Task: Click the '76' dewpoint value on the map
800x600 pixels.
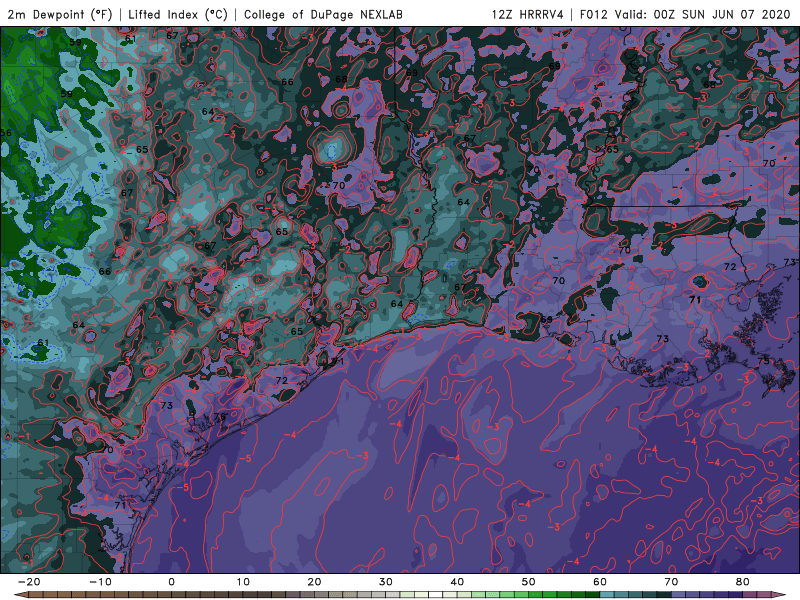Action: 220,417
